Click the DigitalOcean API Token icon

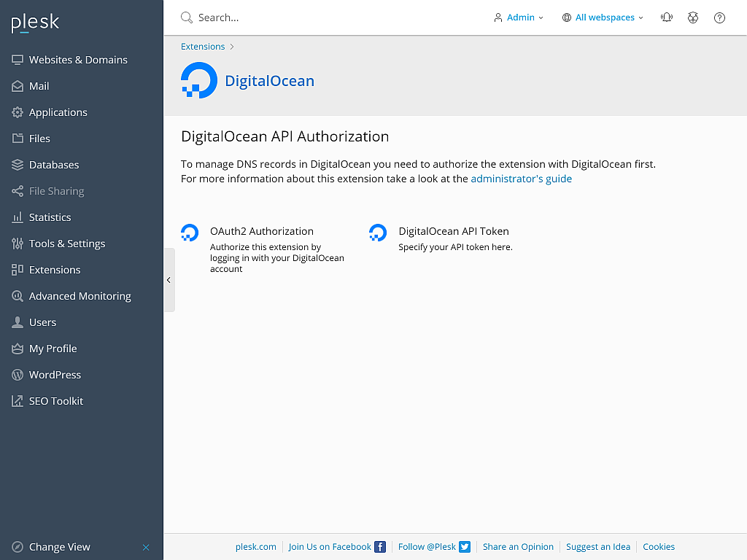(x=378, y=233)
